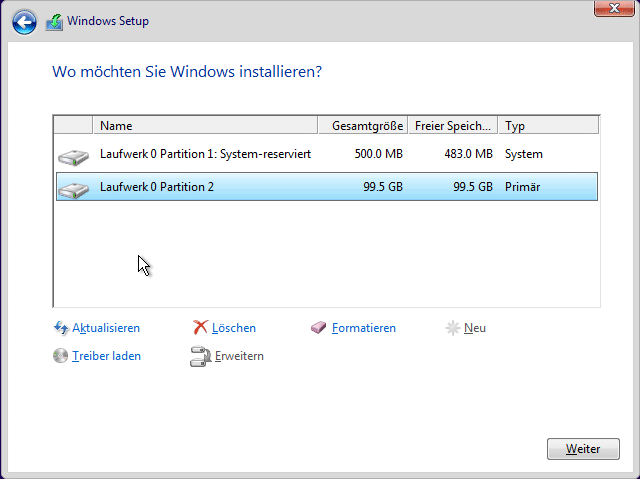This screenshot has height=479, width=640.
Task: Sort by the Typ column header
Action: coord(549,125)
